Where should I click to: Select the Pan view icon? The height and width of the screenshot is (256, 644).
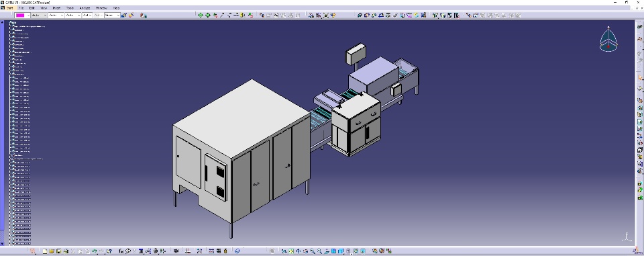pos(298,251)
